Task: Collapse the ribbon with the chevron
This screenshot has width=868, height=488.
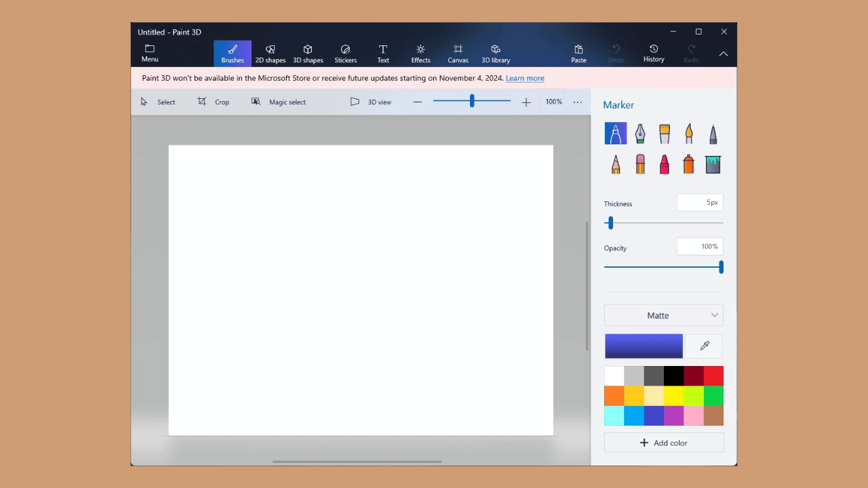Action: (x=723, y=54)
